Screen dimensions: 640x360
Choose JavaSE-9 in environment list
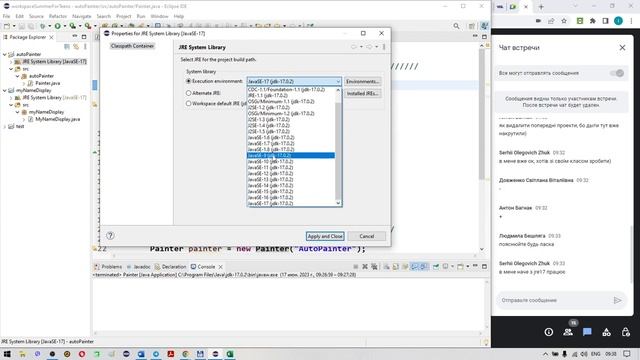pos(291,156)
